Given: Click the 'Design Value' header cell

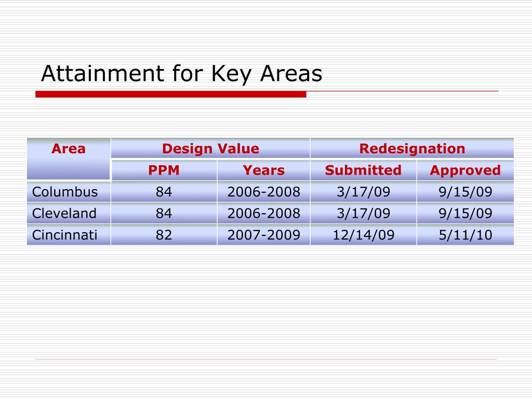Looking at the screenshot, I should click(210, 148).
